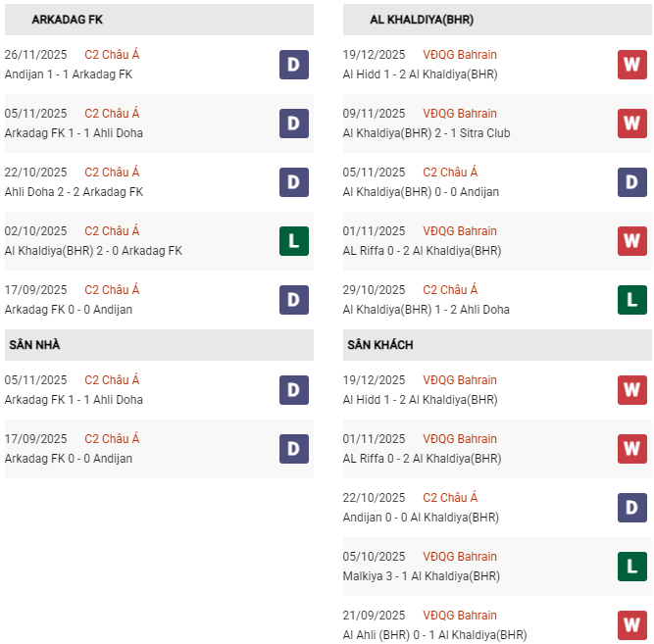Image resolution: width=654 pixels, height=644 pixels.
Task: Click the W badge for Al Khaldiya 2 - 1 Sitra Club
Action: pos(631,124)
